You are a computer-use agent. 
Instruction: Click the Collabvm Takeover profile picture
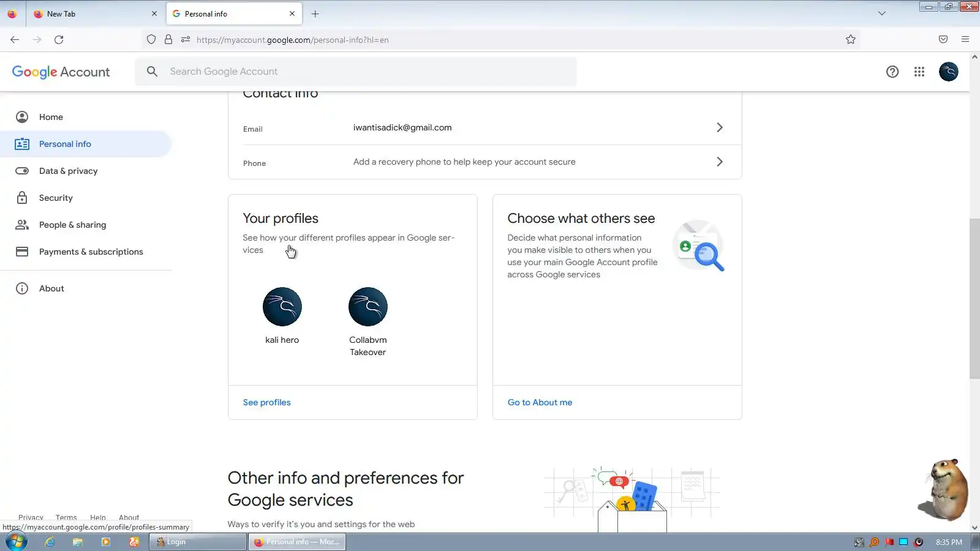click(x=368, y=307)
